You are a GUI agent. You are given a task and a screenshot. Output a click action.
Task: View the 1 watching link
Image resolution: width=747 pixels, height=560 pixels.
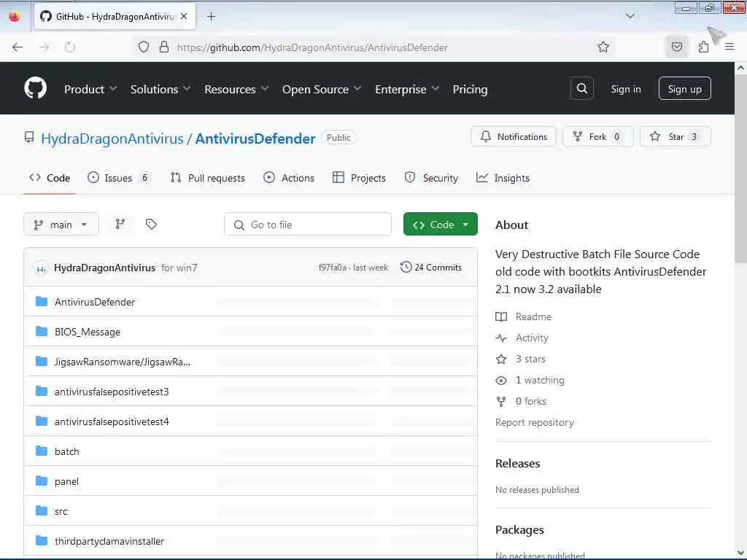pyautogui.click(x=530, y=380)
